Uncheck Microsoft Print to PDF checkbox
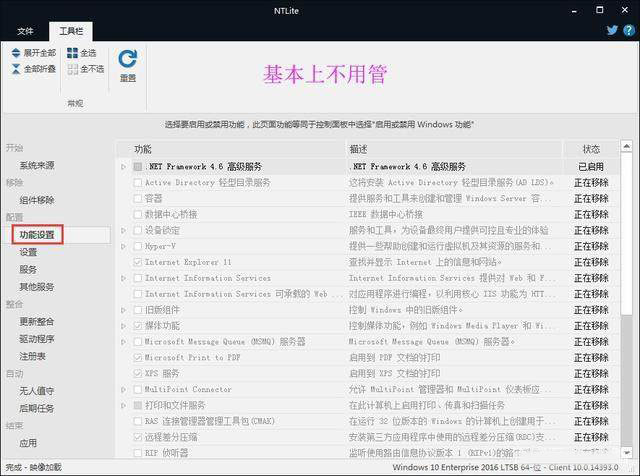Screen dimensions: 640x476 (x=138, y=358)
